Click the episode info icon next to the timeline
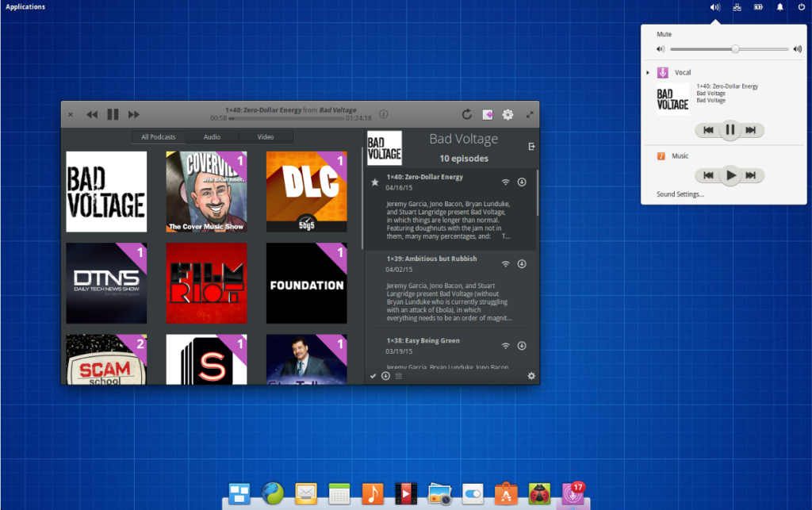Viewport: 812px width, 510px height. pos(383,114)
